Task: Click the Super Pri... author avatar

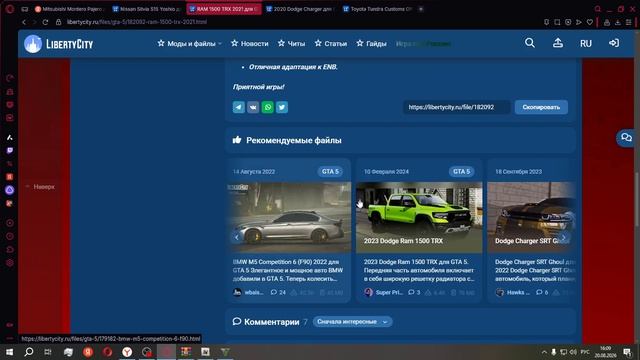Action: point(369,292)
